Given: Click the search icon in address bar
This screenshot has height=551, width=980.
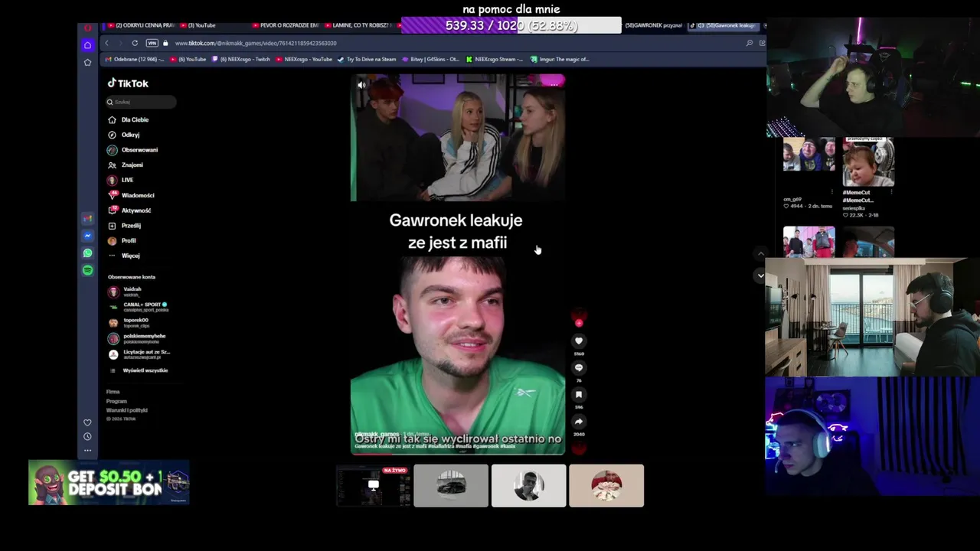Looking at the screenshot, I should click(x=749, y=43).
